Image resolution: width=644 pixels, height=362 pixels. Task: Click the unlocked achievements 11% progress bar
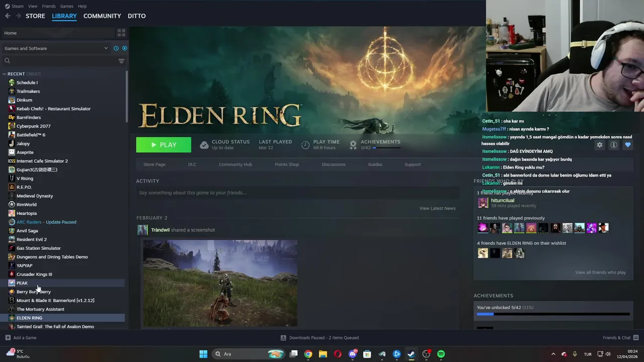pyautogui.click(x=553, y=314)
